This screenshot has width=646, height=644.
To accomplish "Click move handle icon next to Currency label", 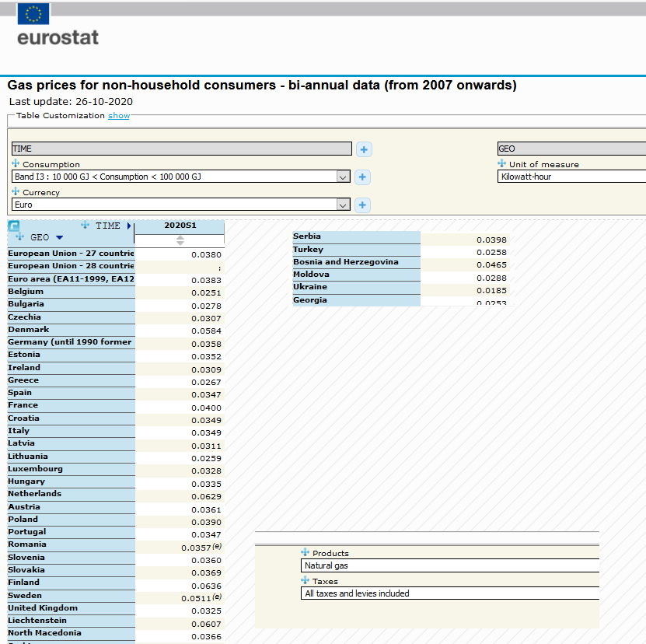I will [x=16, y=191].
